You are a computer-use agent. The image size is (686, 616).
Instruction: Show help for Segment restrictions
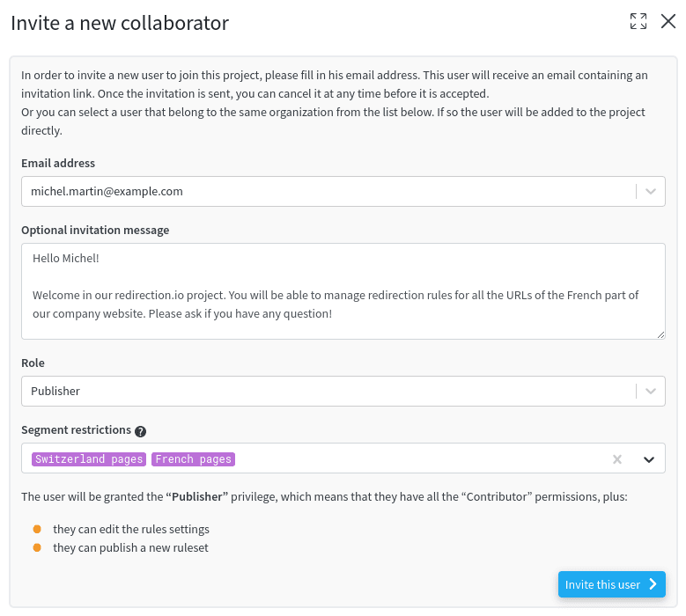pos(140,431)
